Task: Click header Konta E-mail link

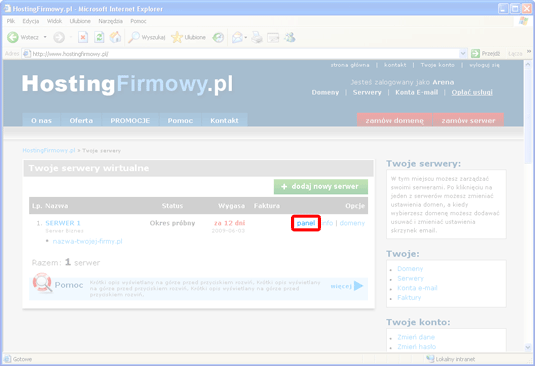Action: coord(416,92)
